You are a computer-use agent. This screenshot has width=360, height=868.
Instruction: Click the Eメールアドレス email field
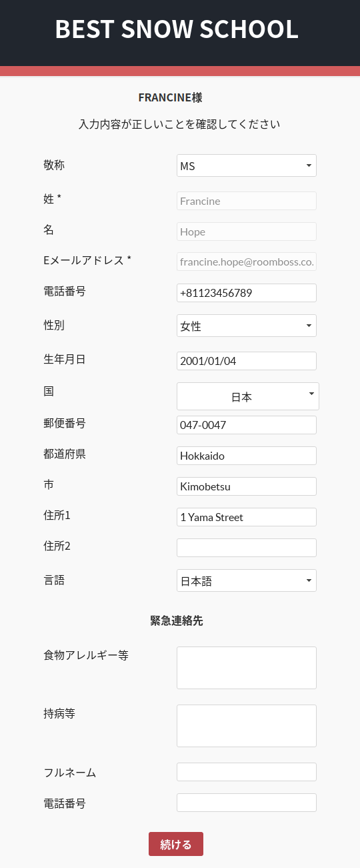[247, 262]
